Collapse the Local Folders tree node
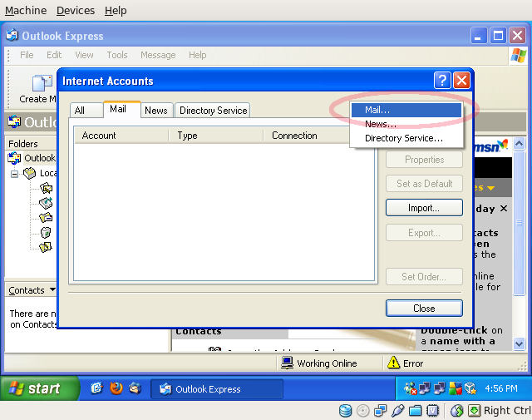532x420 pixels. [x=14, y=174]
